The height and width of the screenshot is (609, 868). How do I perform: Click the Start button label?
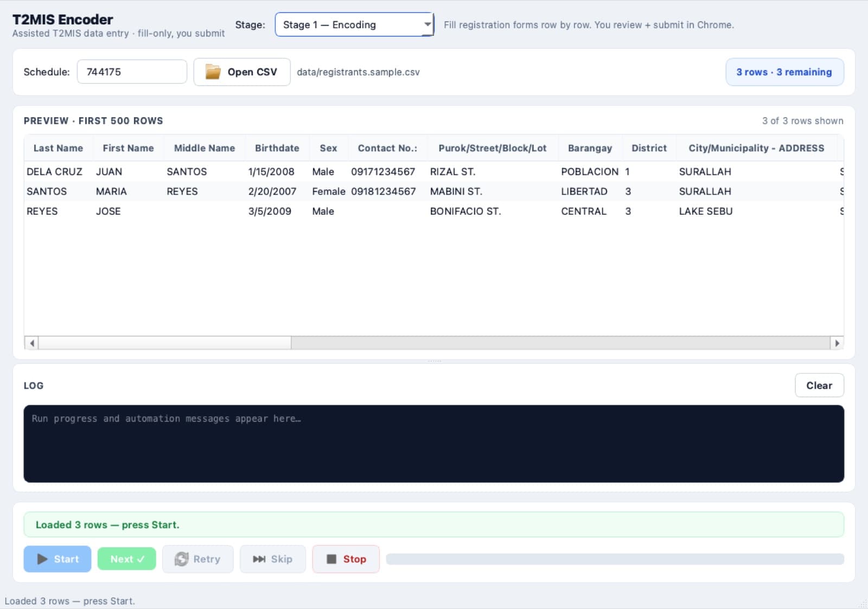66,559
